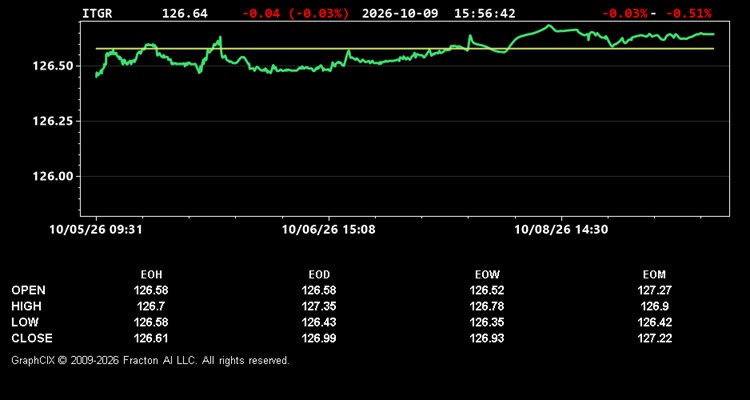Screen dimensions: 750x400
Task: Click the CLOSE row label
Action: (32, 338)
